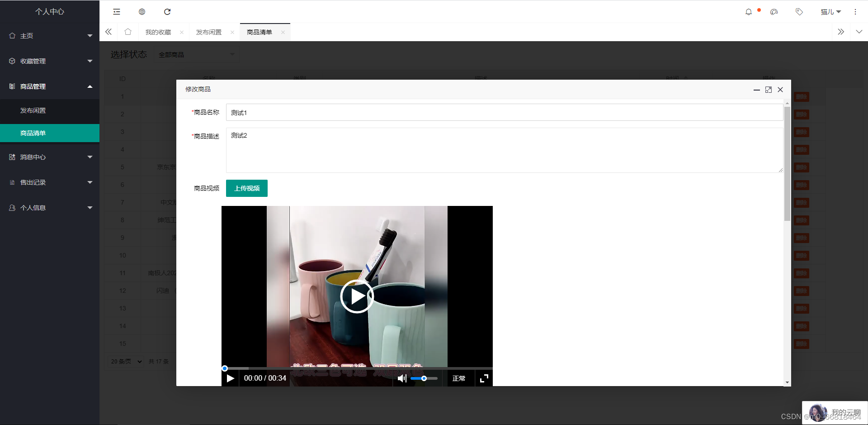Enter video fullscreen mode
This screenshot has height=425, width=868.
click(x=484, y=378)
